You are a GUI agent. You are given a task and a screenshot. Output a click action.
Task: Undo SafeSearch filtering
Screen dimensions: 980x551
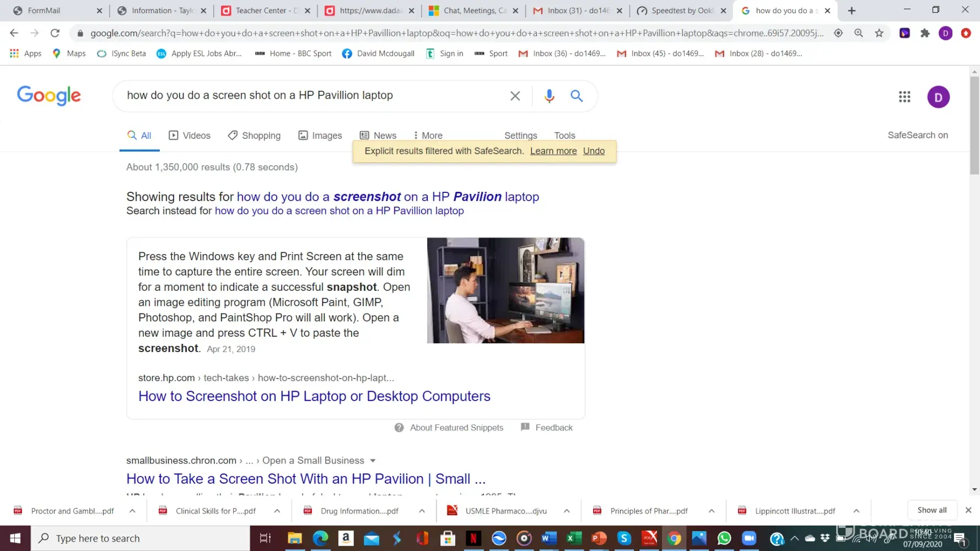point(594,151)
